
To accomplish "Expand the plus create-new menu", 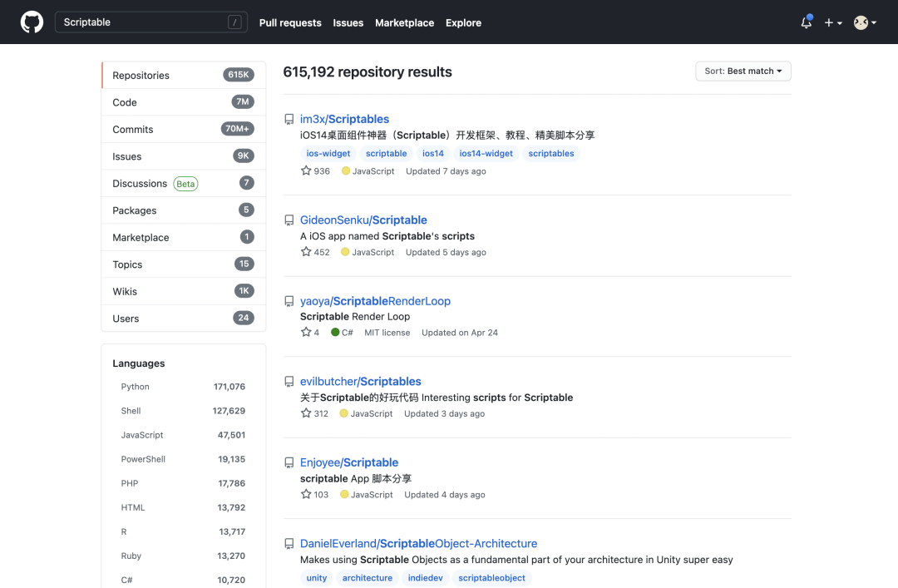I will click(833, 23).
